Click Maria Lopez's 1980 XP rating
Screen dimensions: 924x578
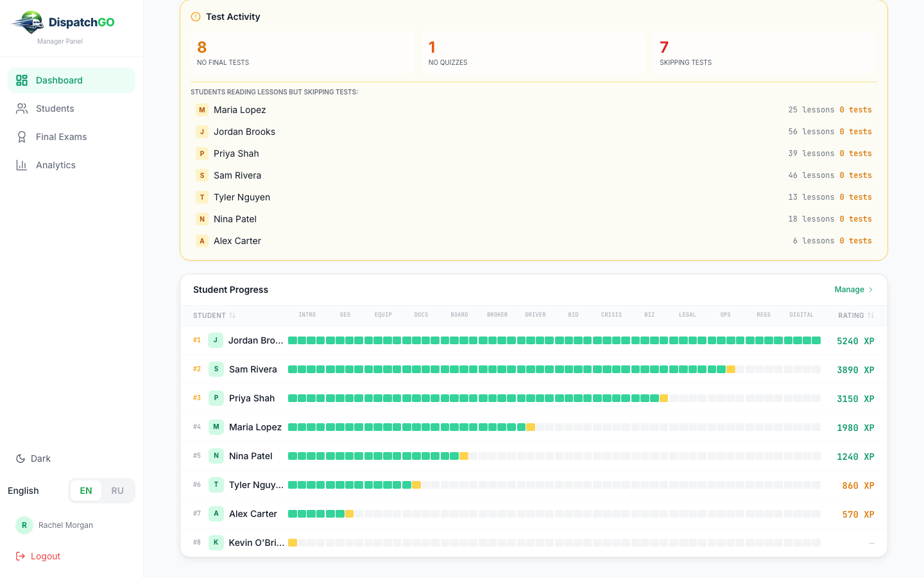point(855,428)
